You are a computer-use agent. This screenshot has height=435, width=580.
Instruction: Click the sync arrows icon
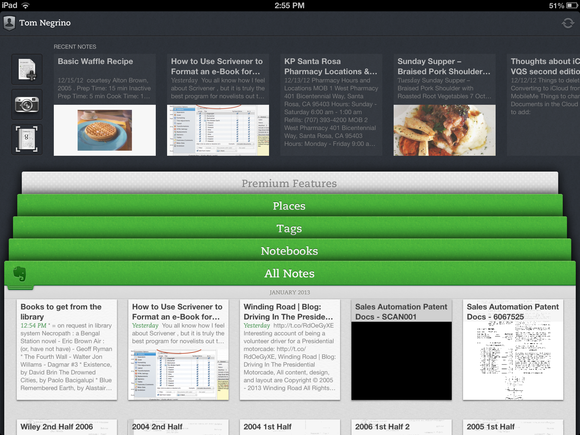coord(567,23)
